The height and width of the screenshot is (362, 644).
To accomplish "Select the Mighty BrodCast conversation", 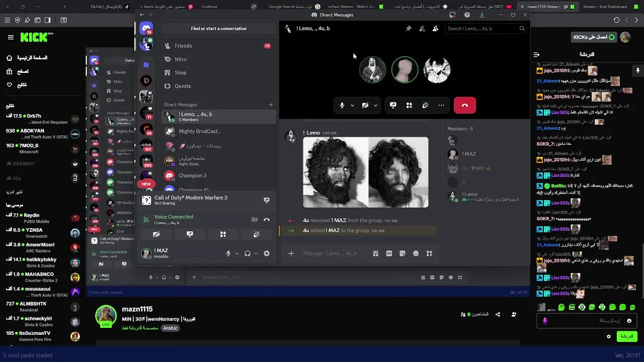I will tap(218, 131).
